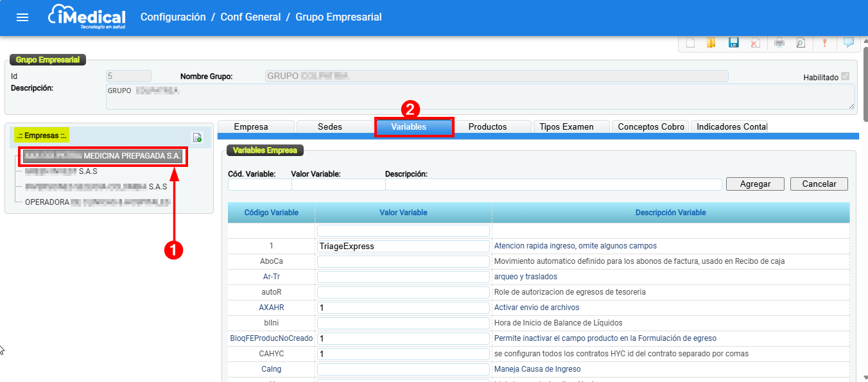The image size is (868, 382).
Task: Switch to the Variables tab
Action: coord(415,127)
